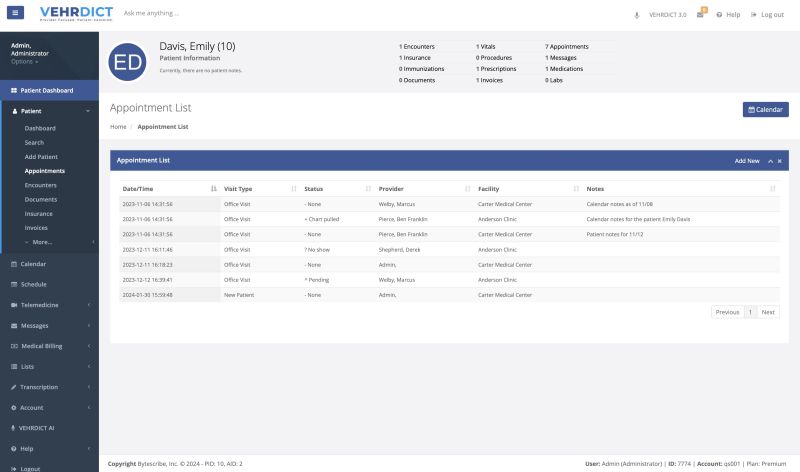Open 7 Appointments patient summary link
Image resolution: width=800 pixels, height=472 pixels.
click(566, 46)
